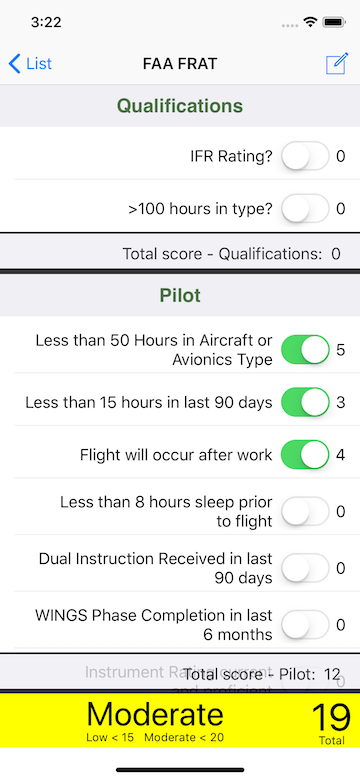Turn off Less than 50 Hours switch
Image resolution: width=360 pixels, height=780 pixels.
coord(305,350)
